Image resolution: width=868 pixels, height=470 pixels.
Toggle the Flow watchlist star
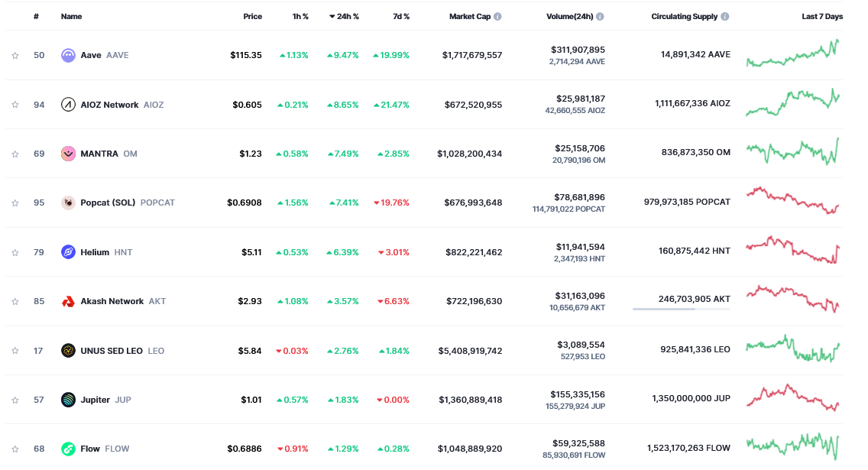point(15,449)
